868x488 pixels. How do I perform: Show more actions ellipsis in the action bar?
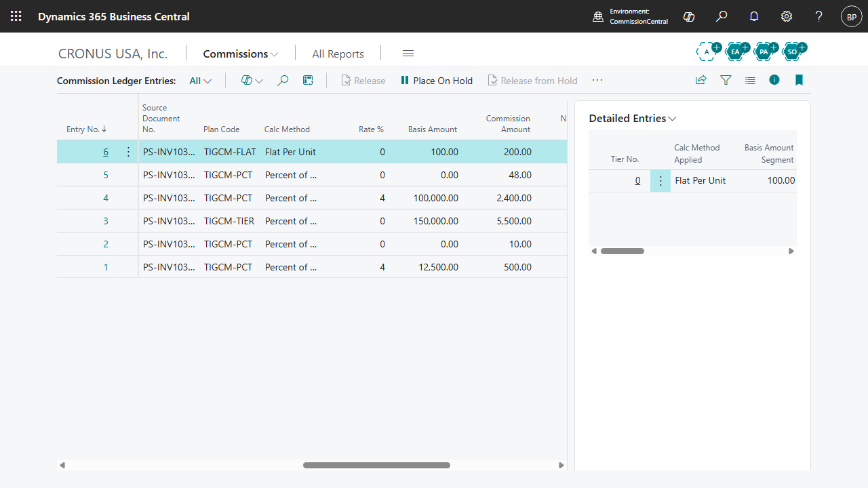pyautogui.click(x=597, y=80)
